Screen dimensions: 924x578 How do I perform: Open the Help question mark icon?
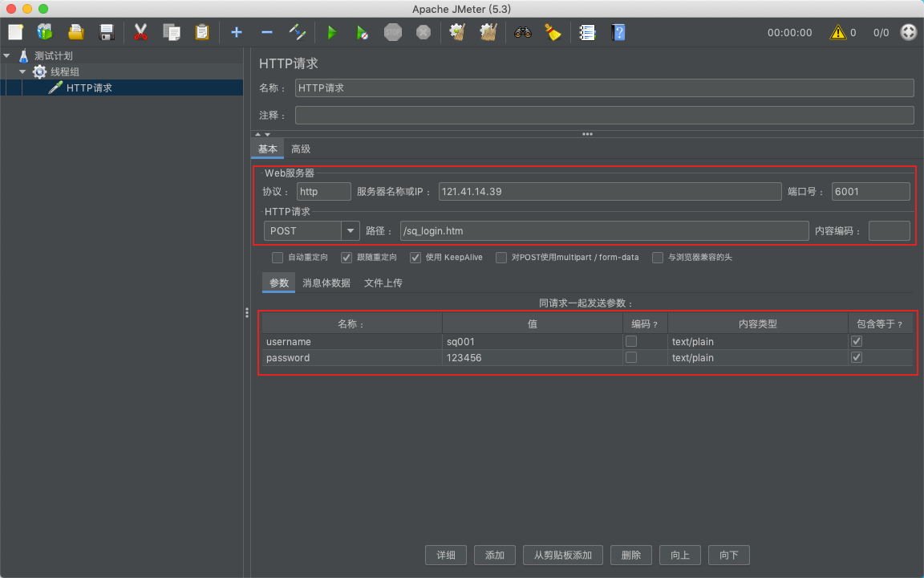coord(618,32)
